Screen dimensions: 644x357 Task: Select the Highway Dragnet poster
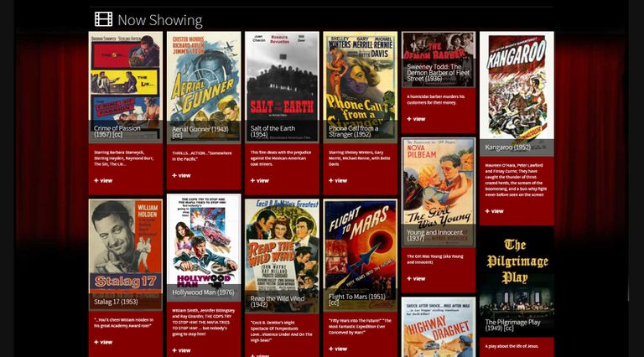coord(439,327)
